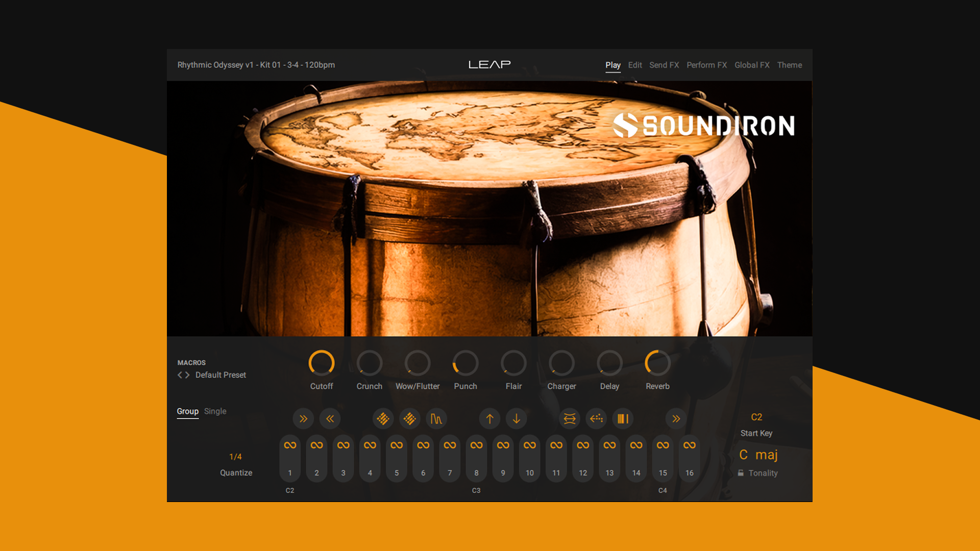Viewport: 980px width, 551px height.
Task: Click the Wow/Flutter macro knob
Action: coord(418,363)
